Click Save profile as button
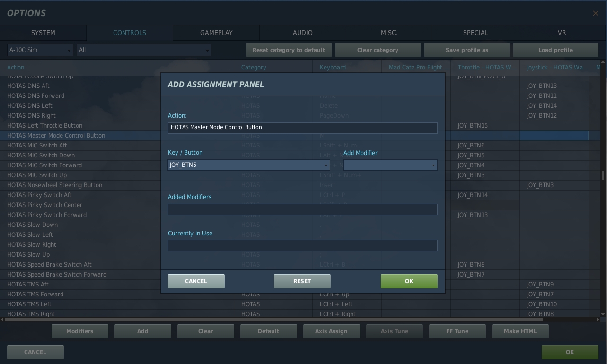Screen dimensions: 607x364 [467, 50]
